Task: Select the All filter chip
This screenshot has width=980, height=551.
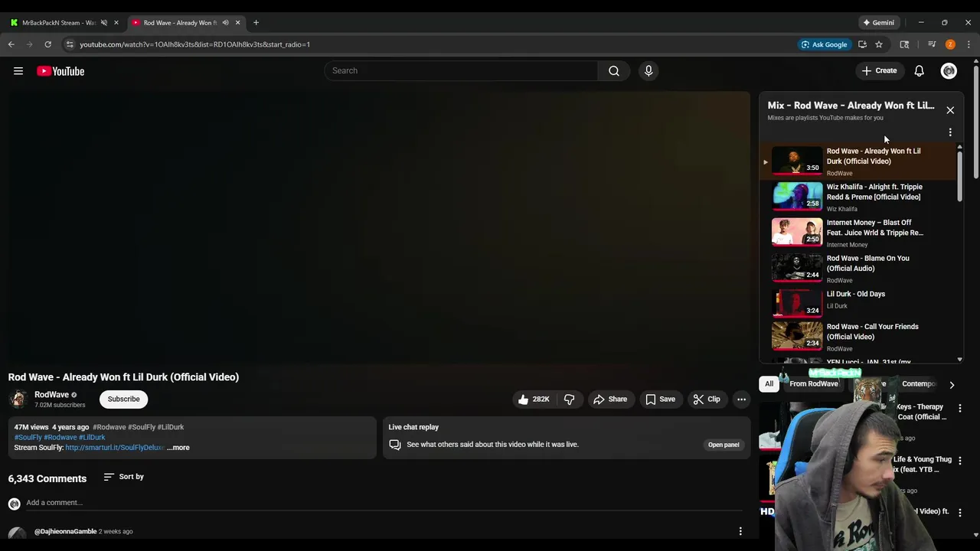Action: pos(769,384)
